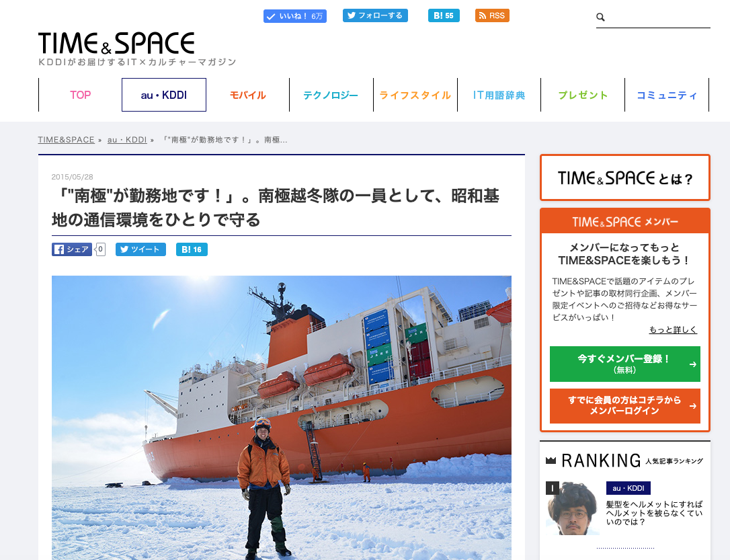Click the TIME&SPACE site logo
The width and height of the screenshot is (730, 560).
pyautogui.click(x=116, y=43)
